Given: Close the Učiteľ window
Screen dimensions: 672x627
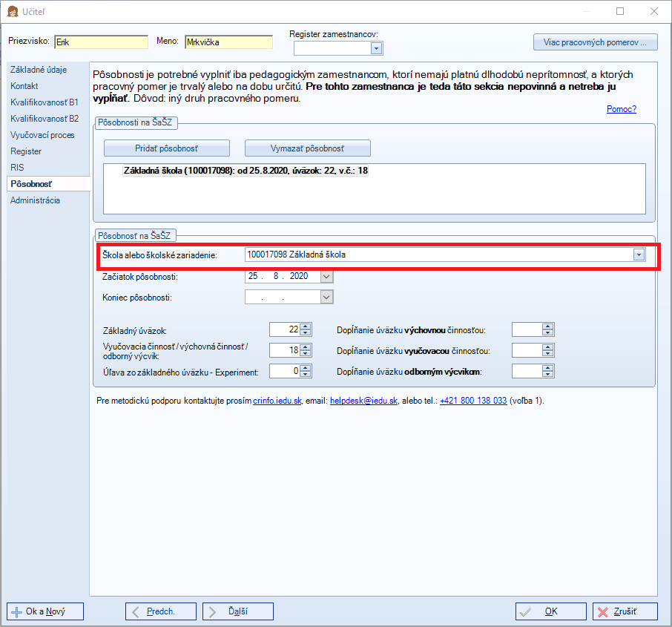Looking at the screenshot, I should pos(654,11).
